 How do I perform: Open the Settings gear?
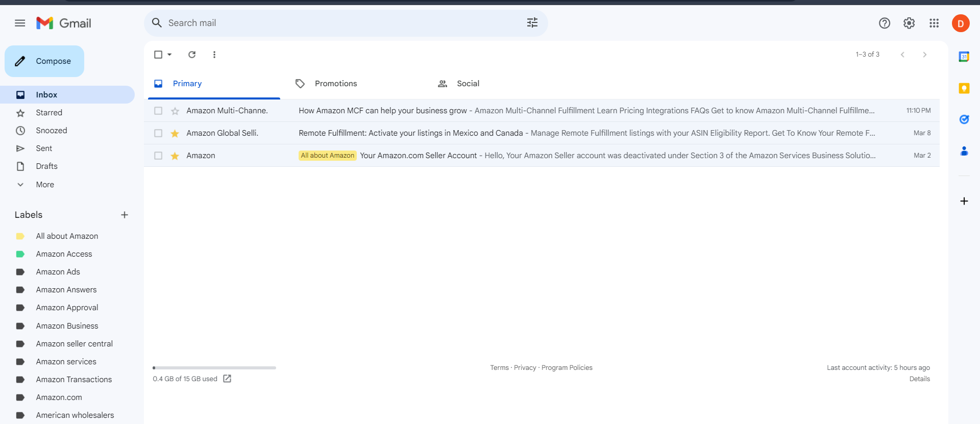pos(909,23)
